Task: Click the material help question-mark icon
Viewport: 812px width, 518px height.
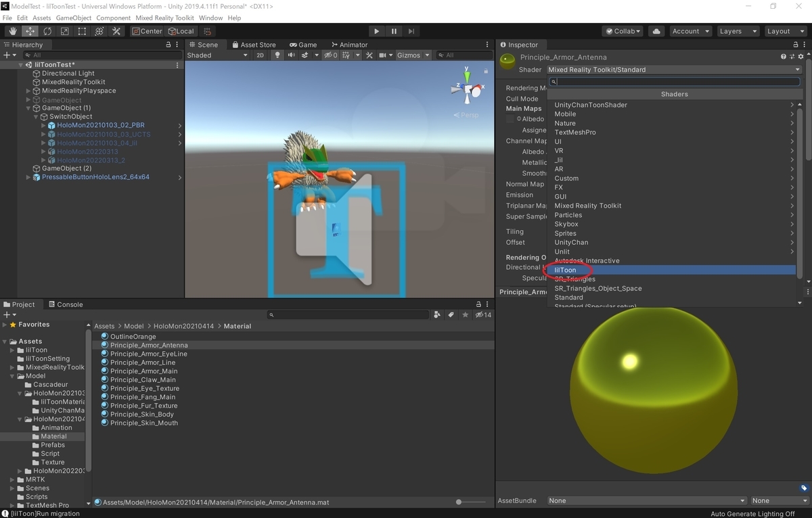Action: pos(784,57)
